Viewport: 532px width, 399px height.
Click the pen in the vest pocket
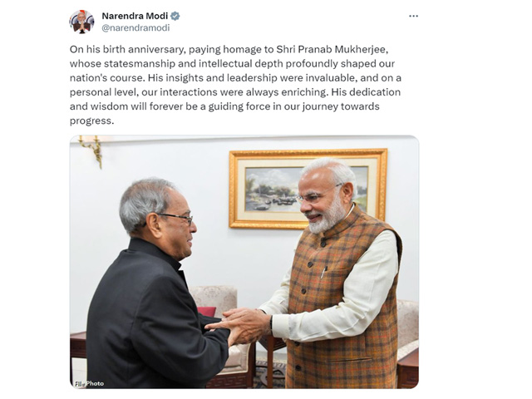(x=323, y=272)
